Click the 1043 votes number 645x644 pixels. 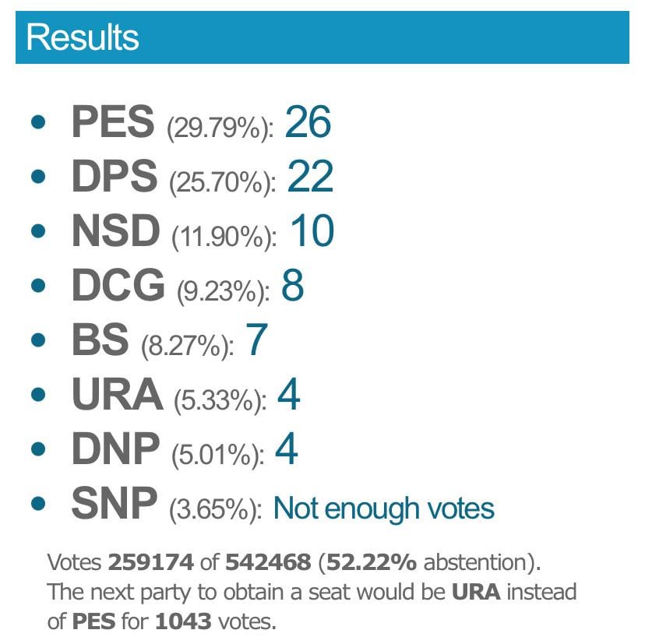coord(181,621)
